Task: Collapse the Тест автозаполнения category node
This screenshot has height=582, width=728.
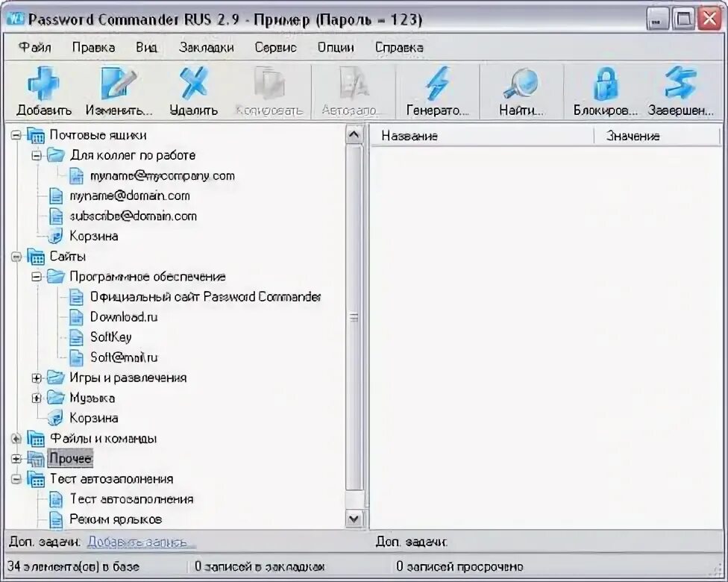Action: coord(16,479)
